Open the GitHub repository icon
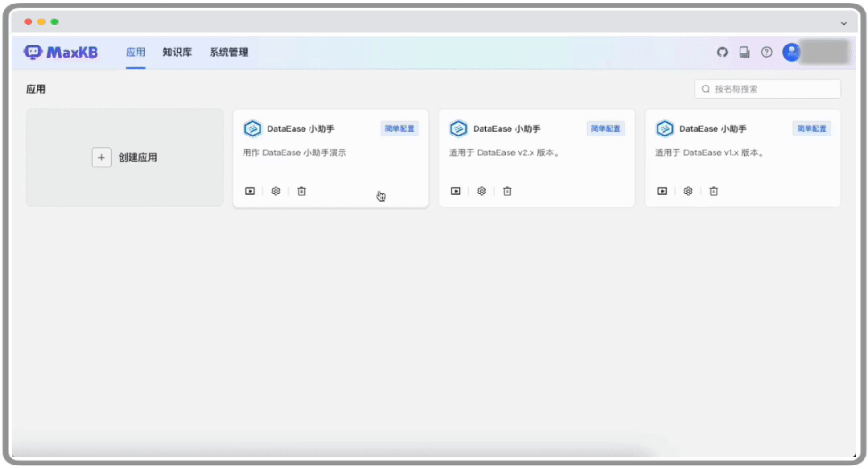 tap(722, 52)
